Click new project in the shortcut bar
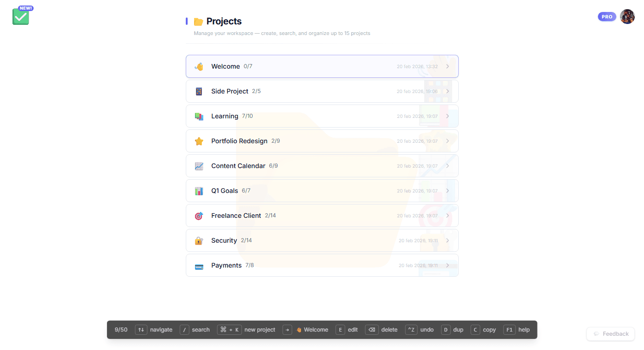 [x=247, y=330]
